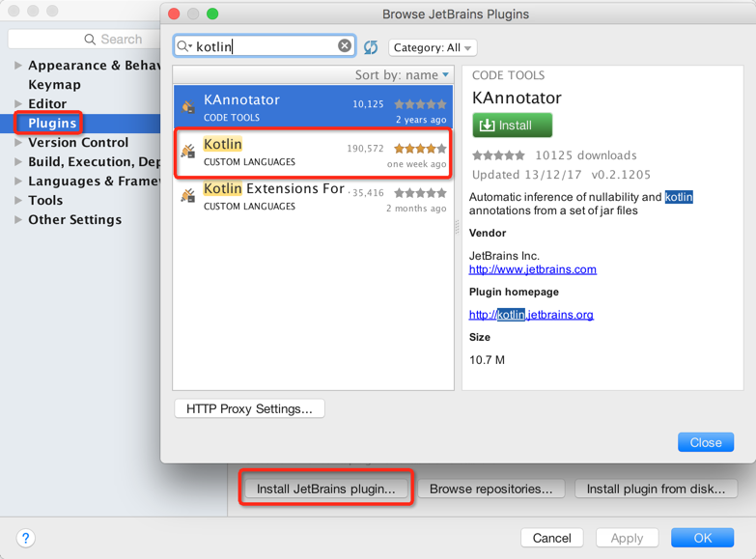Select Version Control in settings tree
This screenshot has height=559, width=756.
click(78, 142)
